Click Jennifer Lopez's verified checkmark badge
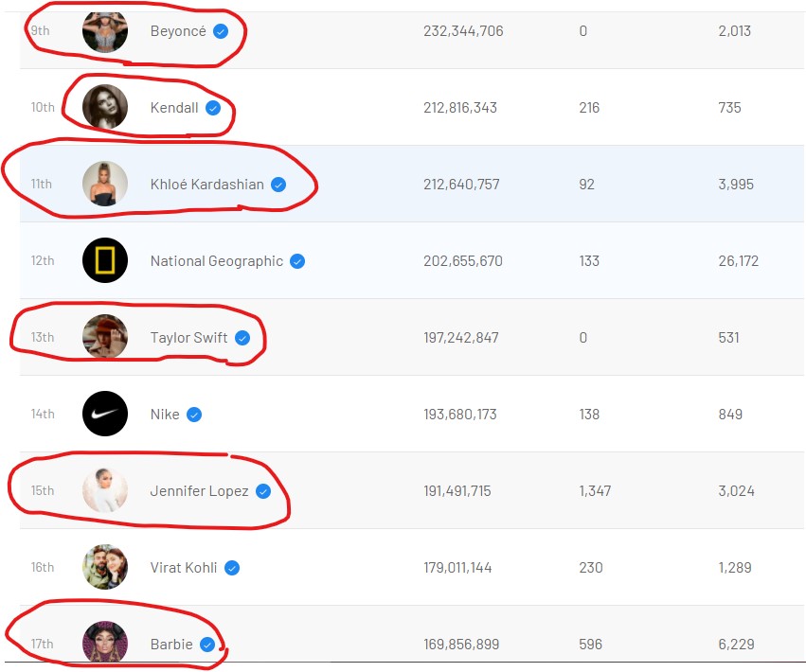This screenshot has width=806, height=672. click(263, 491)
